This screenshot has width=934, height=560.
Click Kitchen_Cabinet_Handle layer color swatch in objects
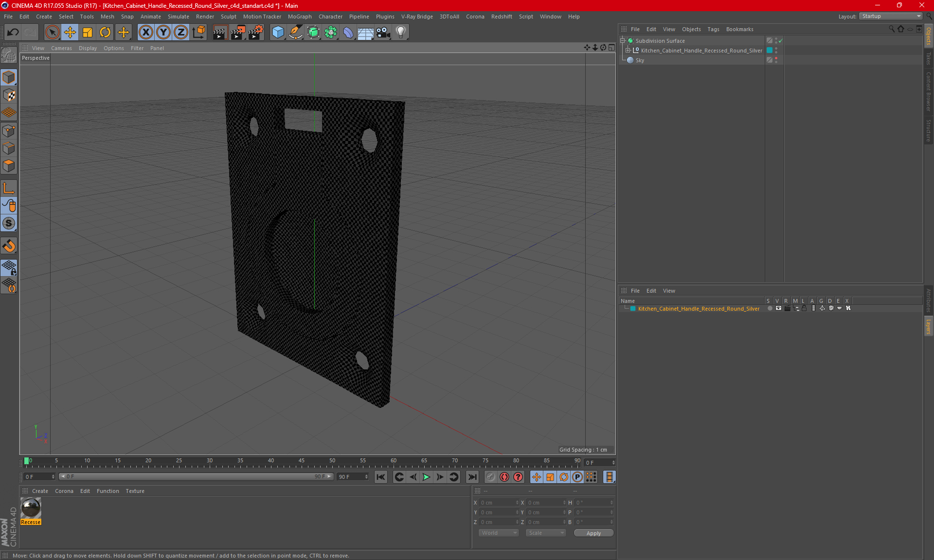pos(770,51)
